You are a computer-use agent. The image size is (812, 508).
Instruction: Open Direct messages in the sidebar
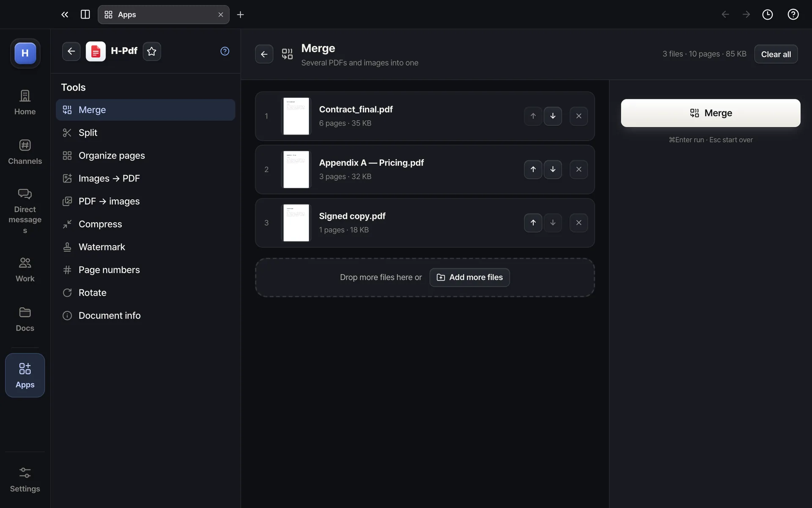point(25,211)
